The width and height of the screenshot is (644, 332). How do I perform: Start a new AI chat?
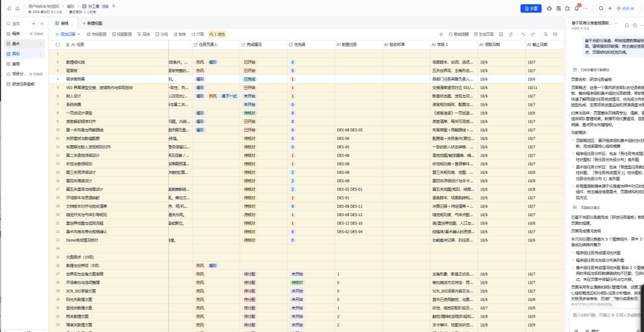click(627, 25)
